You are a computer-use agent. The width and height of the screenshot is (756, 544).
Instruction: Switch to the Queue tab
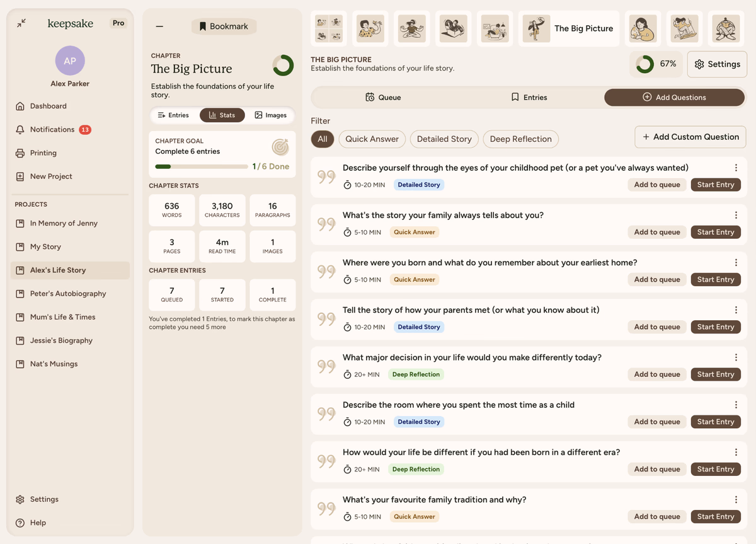pyautogui.click(x=384, y=98)
